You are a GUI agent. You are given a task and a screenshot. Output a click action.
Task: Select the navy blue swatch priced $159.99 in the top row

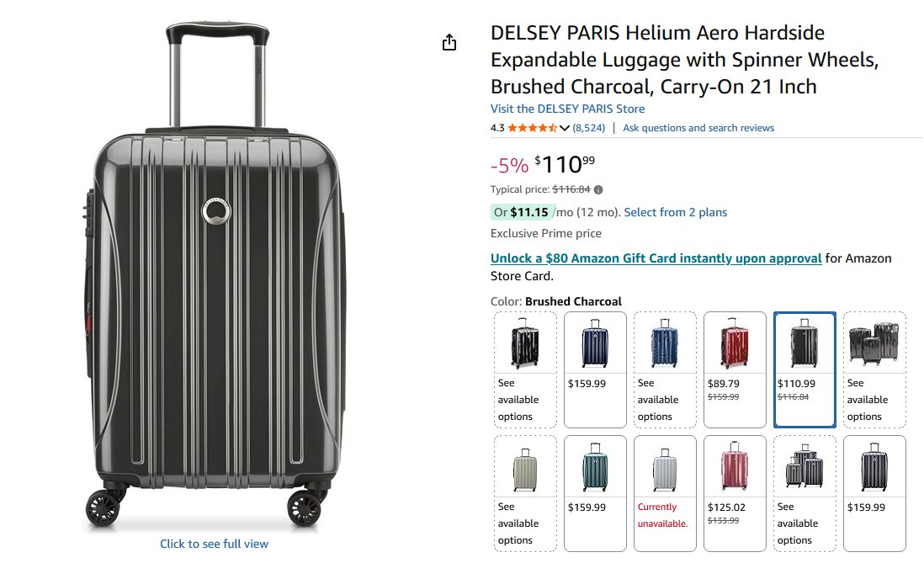[595, 369]
